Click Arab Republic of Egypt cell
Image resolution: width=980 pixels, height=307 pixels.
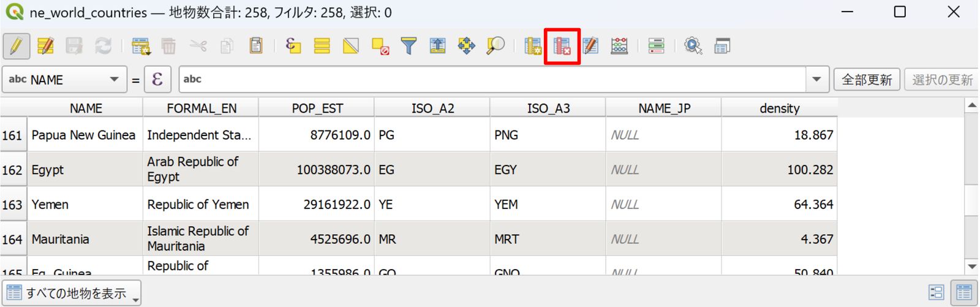coord(201,170)
